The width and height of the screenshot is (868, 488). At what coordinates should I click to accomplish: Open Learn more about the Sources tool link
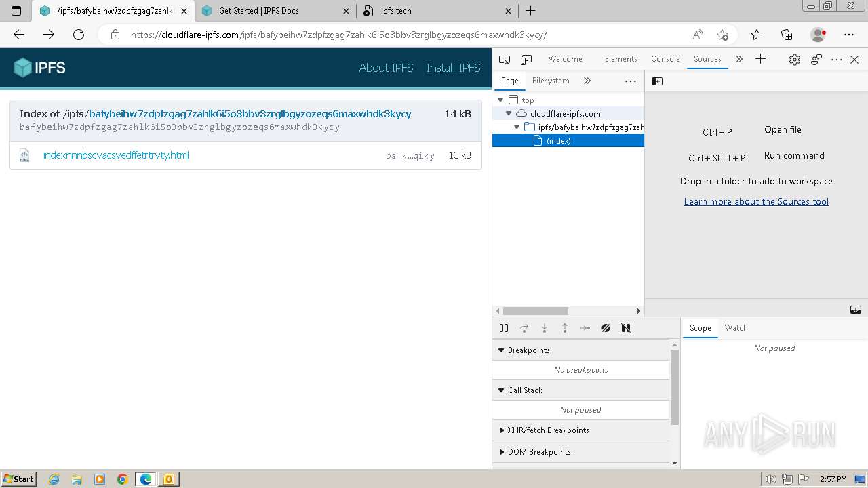pos(756,201)
